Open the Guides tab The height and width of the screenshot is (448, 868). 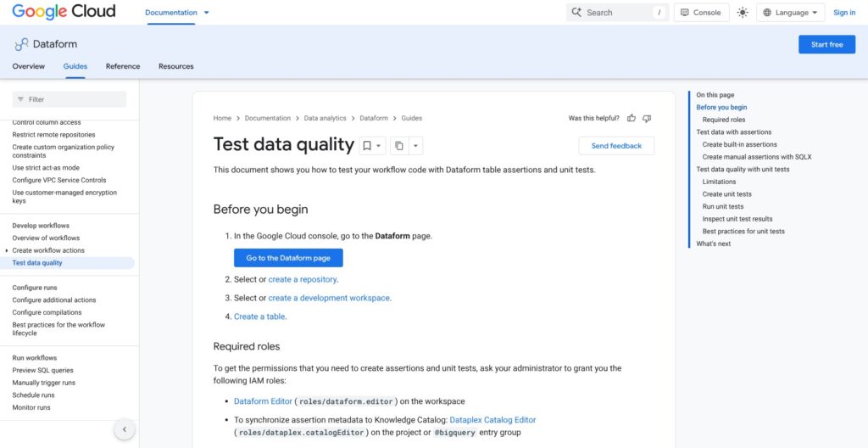(75, 66)
